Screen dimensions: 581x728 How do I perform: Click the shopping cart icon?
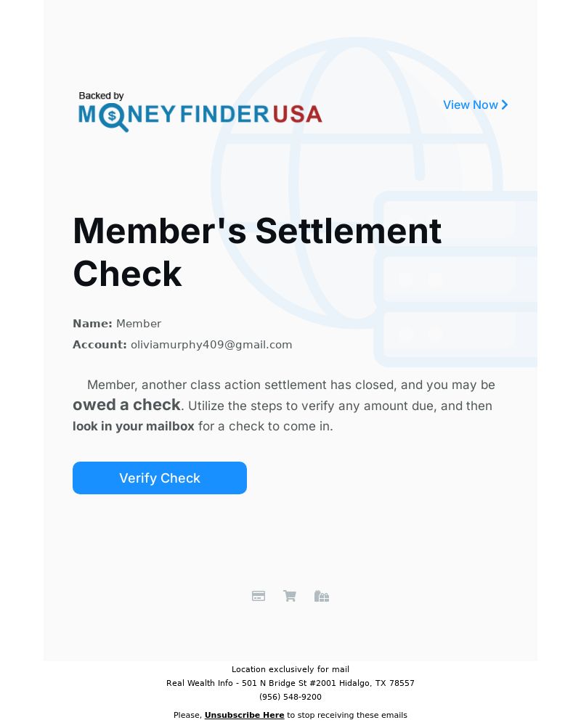tap(290, 596)
